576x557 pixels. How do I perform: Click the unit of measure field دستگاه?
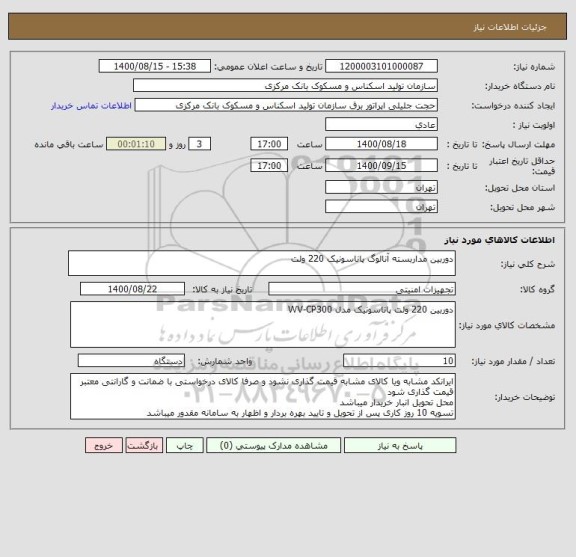(x=131, y=360)
